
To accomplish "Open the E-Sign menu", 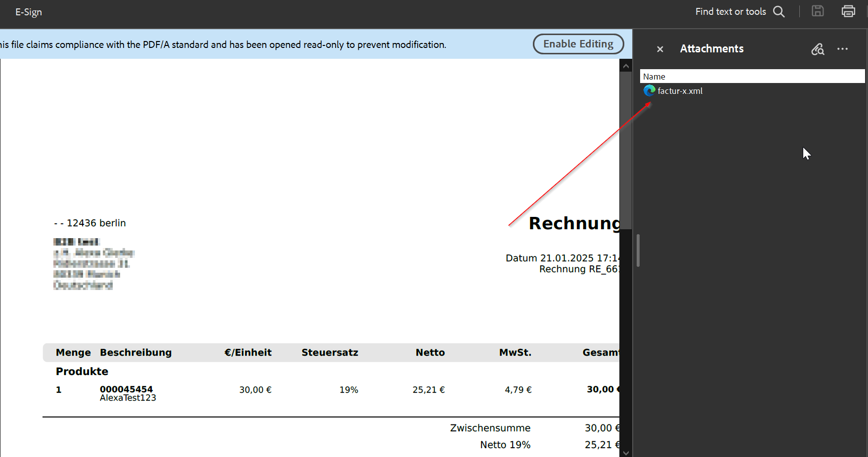I will pyautogui.click(x=28, y=12).
